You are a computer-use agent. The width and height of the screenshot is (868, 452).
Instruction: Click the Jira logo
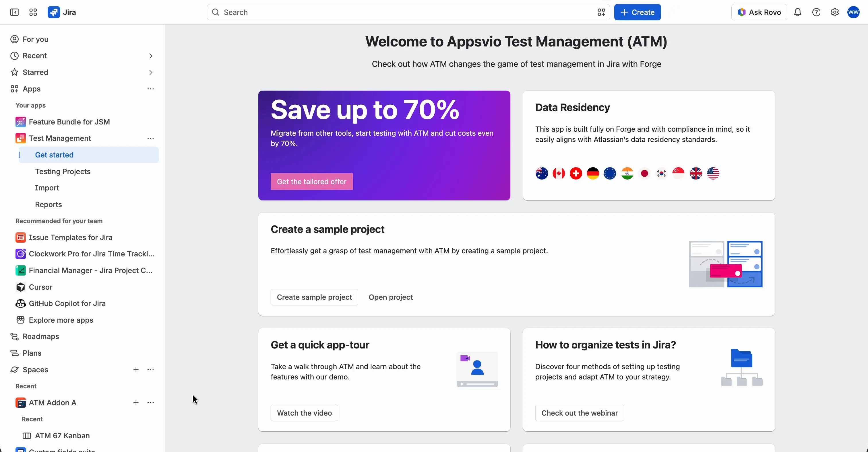pos(62,12)
